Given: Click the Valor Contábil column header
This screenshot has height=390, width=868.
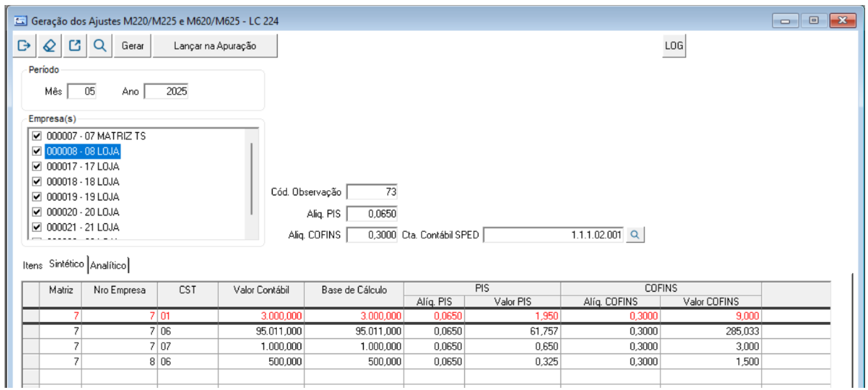Looking at the screenshot, I should [261, 290].
